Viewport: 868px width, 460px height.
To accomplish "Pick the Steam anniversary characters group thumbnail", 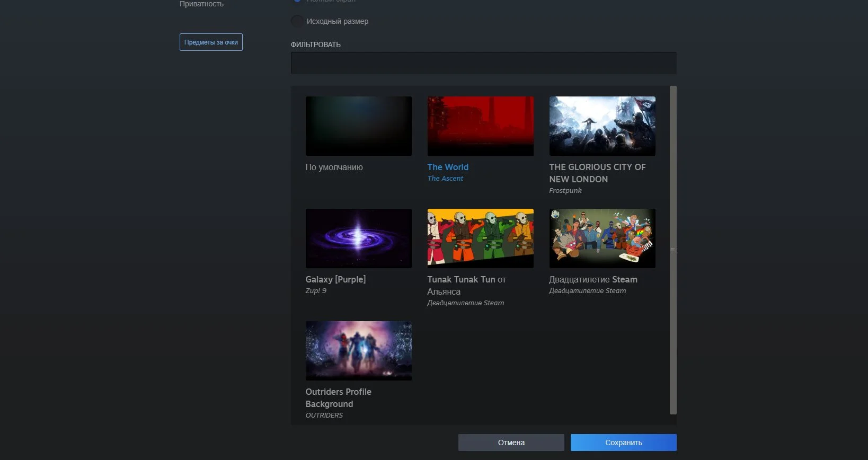I will [602, 238].
